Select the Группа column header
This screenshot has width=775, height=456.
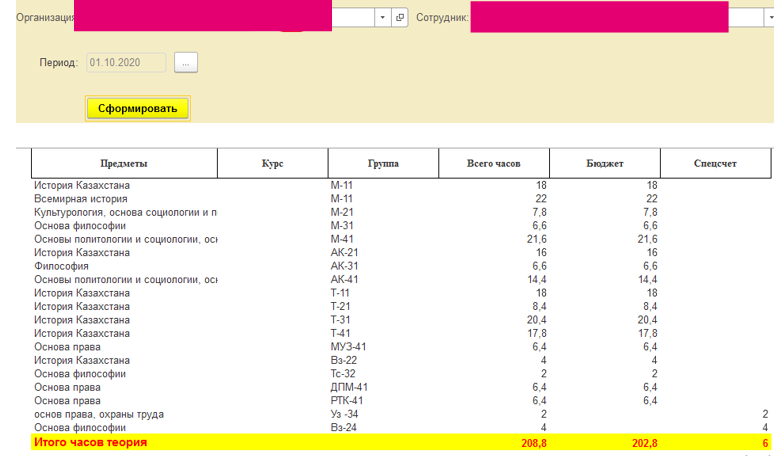pyautogui.click(x=383, y=163)
